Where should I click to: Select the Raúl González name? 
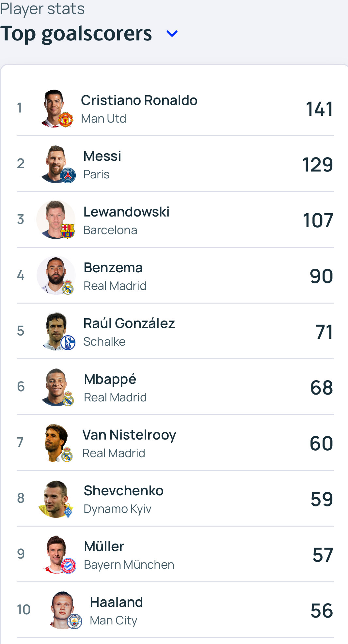129,323
